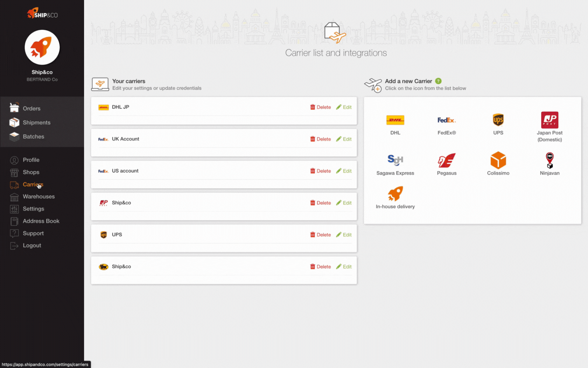Viewport: 588px width, 368px height.
Task: Click the Ship&Co logo at top of sidebar
Action: tap(42, 13)
